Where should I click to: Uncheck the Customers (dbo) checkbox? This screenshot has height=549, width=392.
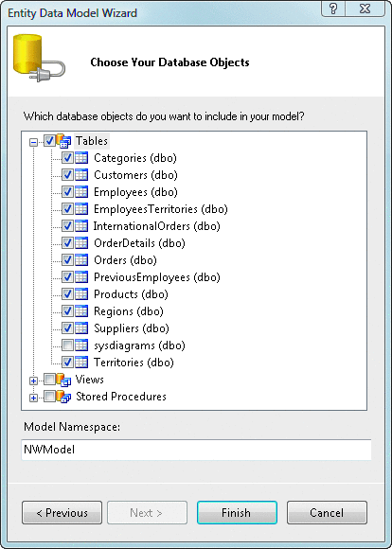[67, 175]
